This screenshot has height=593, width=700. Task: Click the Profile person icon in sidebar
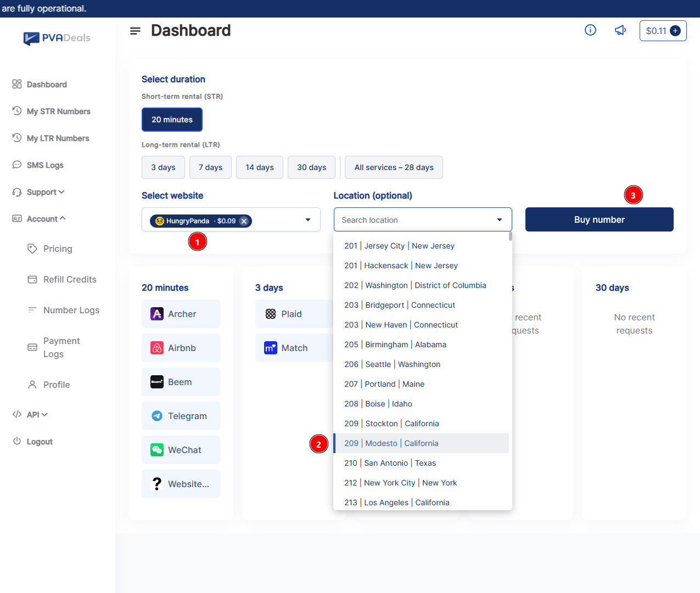click(x=32, y=385)
